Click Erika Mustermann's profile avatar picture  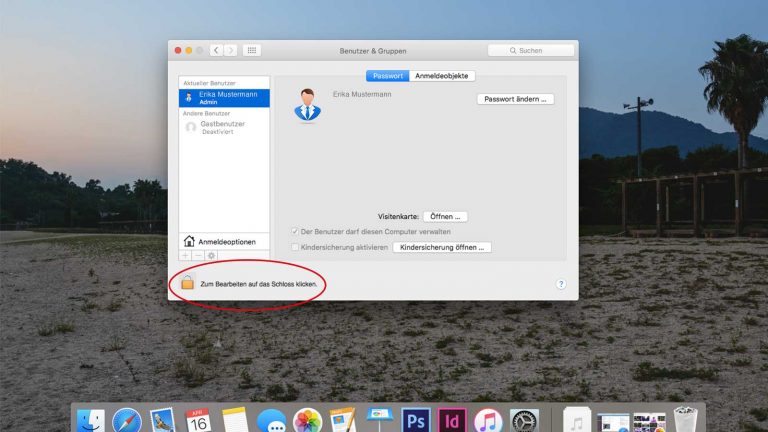[305, 105]
